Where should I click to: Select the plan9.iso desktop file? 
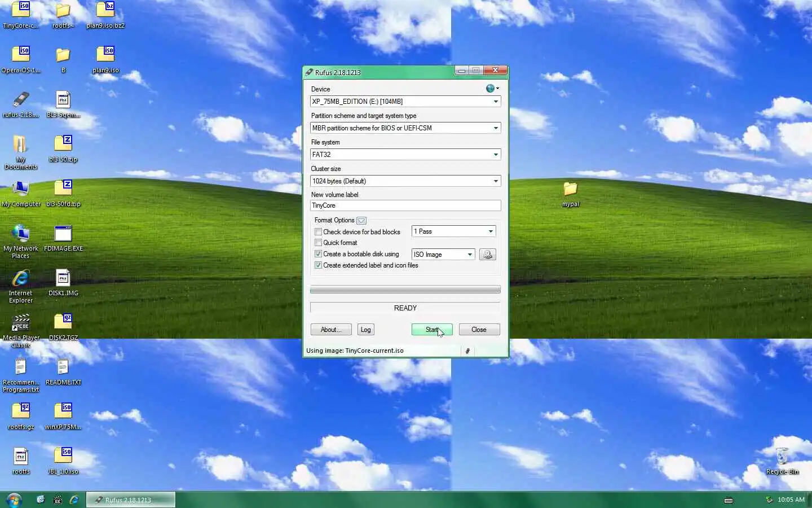[x=105, y=60]
